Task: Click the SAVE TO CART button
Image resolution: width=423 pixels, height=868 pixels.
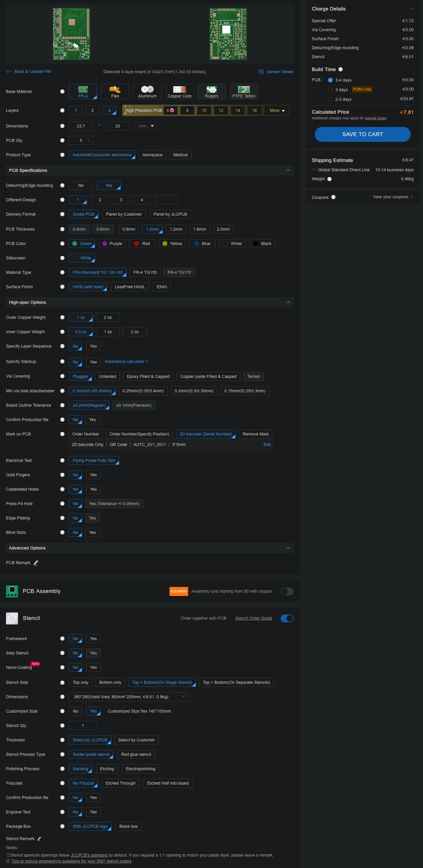Action: pos(362,134)
